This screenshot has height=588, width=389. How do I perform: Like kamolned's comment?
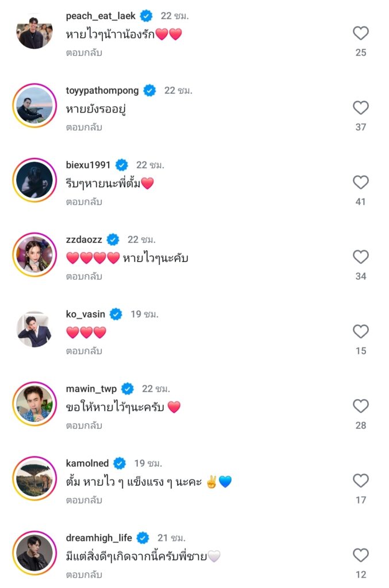point(360,481)
